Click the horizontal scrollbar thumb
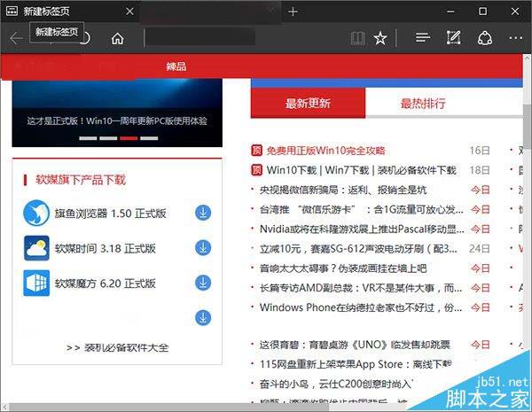Image resolution: width=532 pixels, height=412 pixels. click(168, 407)
